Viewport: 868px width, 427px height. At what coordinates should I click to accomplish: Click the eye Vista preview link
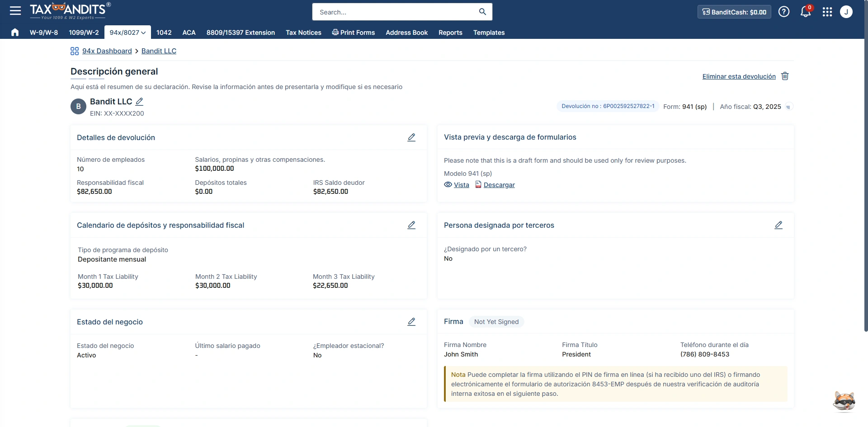[457, 185]
